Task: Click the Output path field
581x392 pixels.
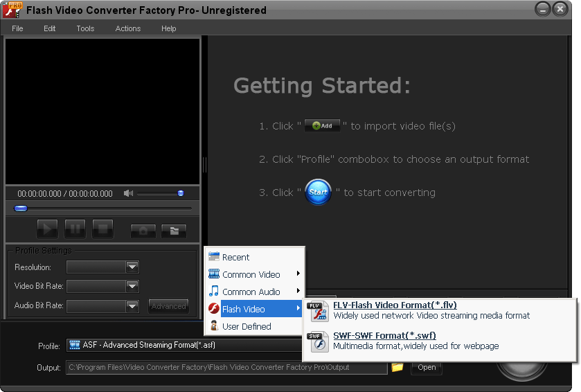Action: click(226, 368)
